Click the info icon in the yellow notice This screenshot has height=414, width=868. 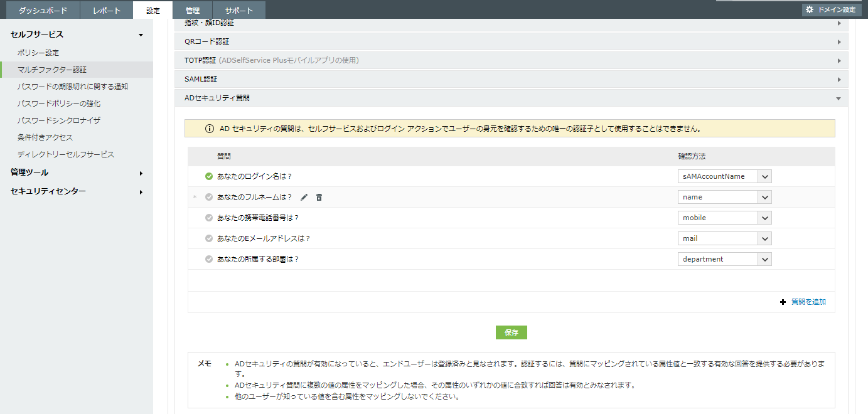coord(210,129)
